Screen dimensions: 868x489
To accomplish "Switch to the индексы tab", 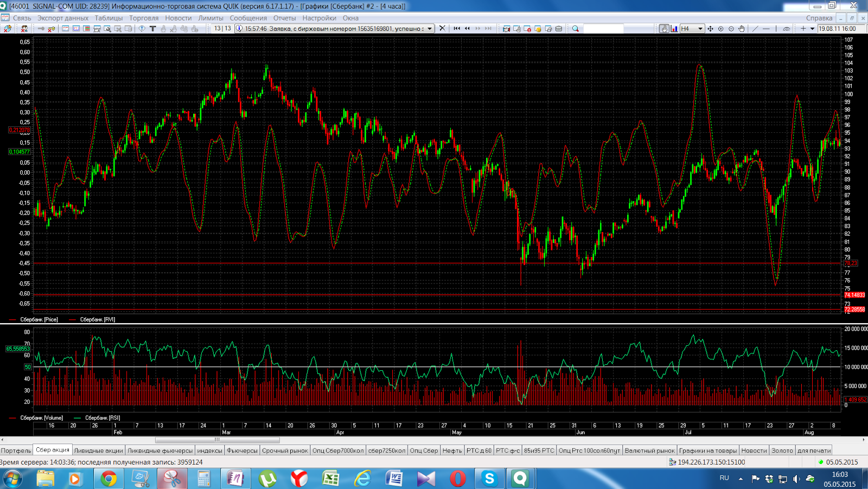I will 209,451.
